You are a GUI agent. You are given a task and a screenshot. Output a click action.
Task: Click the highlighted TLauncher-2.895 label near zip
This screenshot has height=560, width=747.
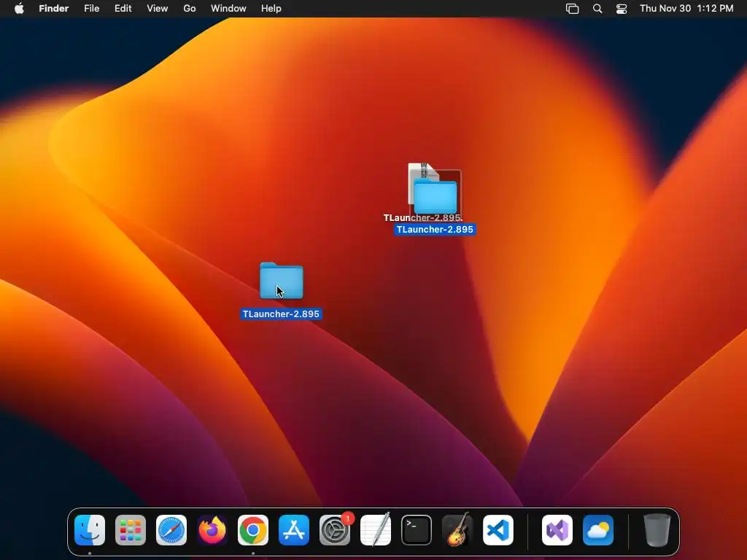point(435,230)
